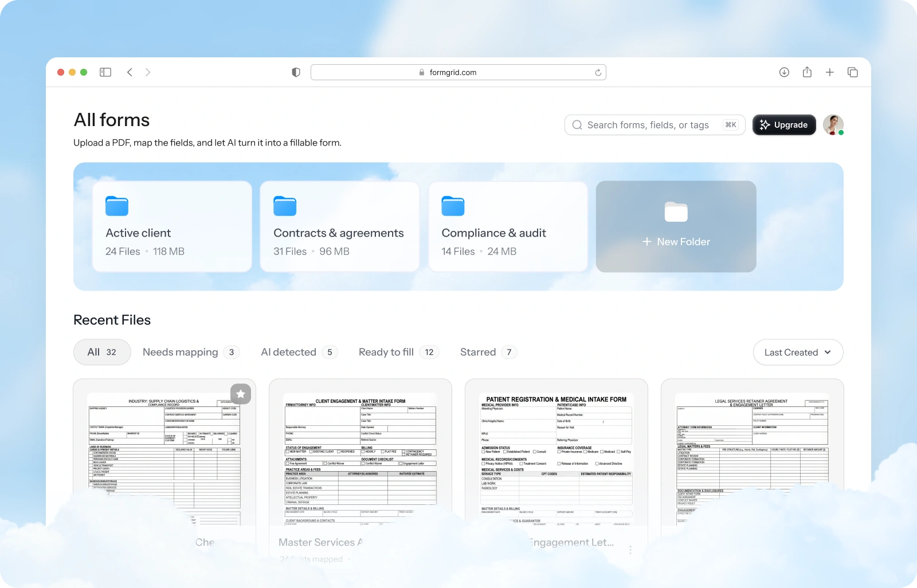Click the "24 Files" count text

(123, 251)
